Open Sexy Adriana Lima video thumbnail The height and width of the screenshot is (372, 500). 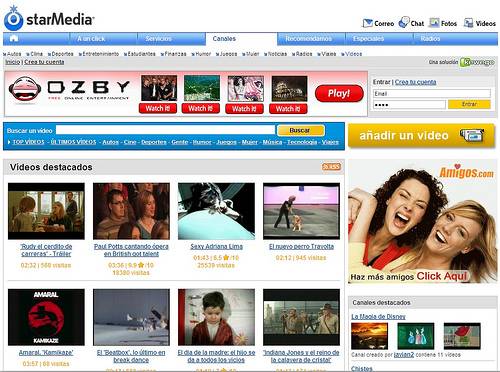pyautogui.click(x=216, y=211)
